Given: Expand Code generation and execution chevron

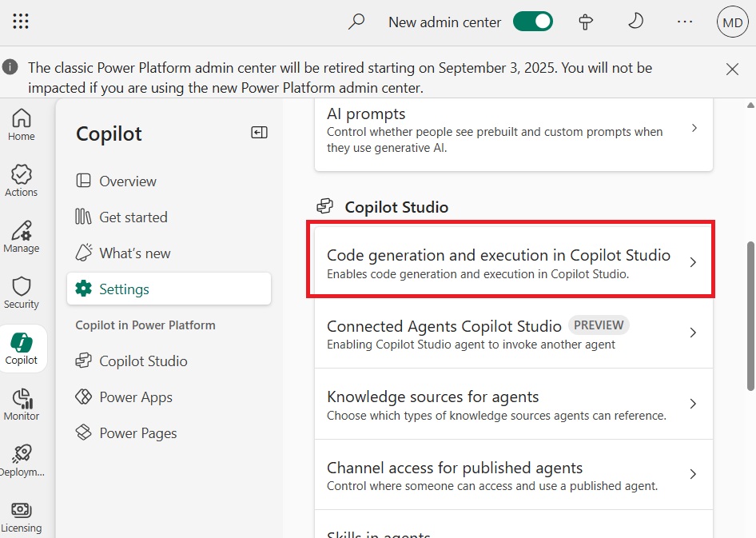Looking at the screenshot, I should (693, 262).
